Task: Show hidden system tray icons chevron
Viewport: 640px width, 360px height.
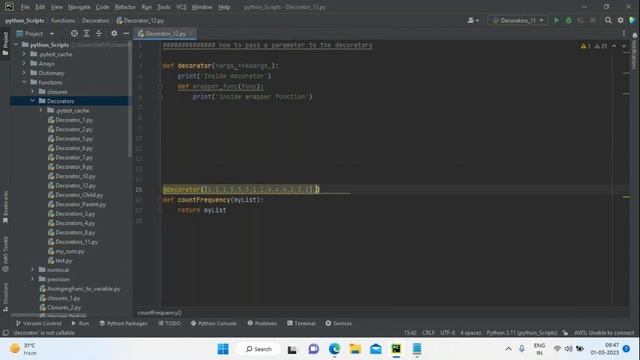Action: click(x=508, y=349)
